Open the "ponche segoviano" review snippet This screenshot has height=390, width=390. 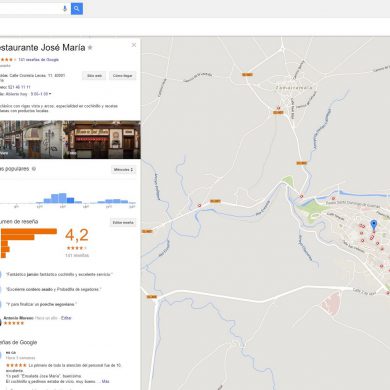click(41, 304)
